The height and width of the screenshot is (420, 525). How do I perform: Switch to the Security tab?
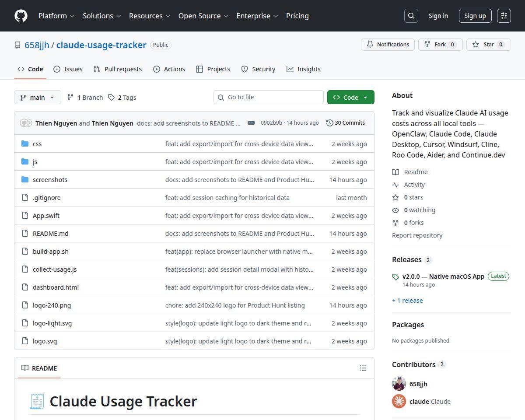pyautogui.click(x=259, y=69)
